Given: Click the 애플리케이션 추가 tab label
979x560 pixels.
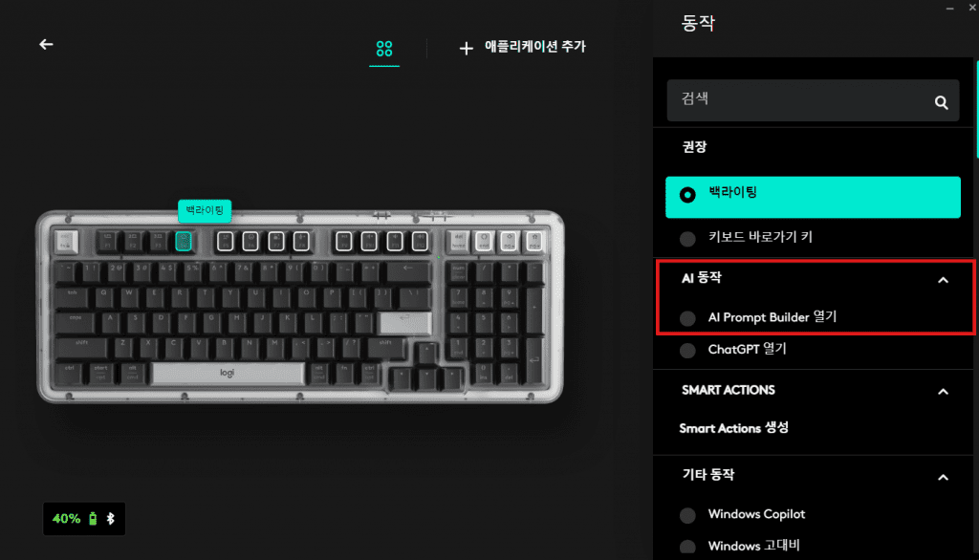Looking at the screenshot, I should (x=535, y=47).
